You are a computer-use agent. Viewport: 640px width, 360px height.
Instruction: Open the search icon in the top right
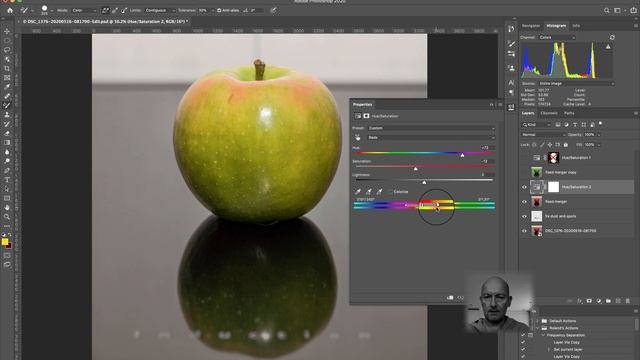click(x=607, y=11)
